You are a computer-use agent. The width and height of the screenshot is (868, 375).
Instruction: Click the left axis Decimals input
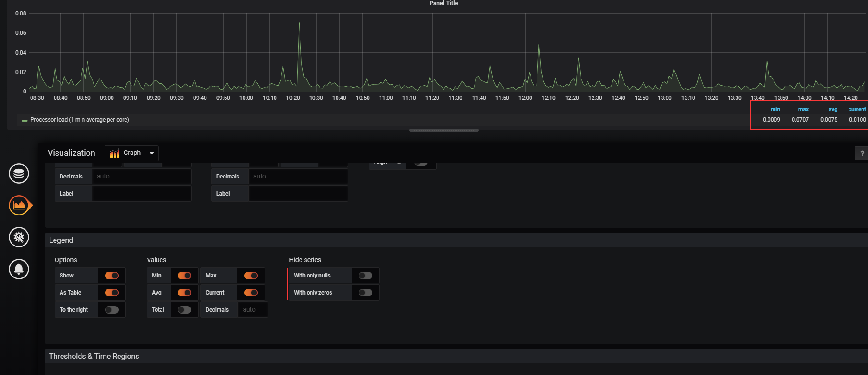coord(142,177)
